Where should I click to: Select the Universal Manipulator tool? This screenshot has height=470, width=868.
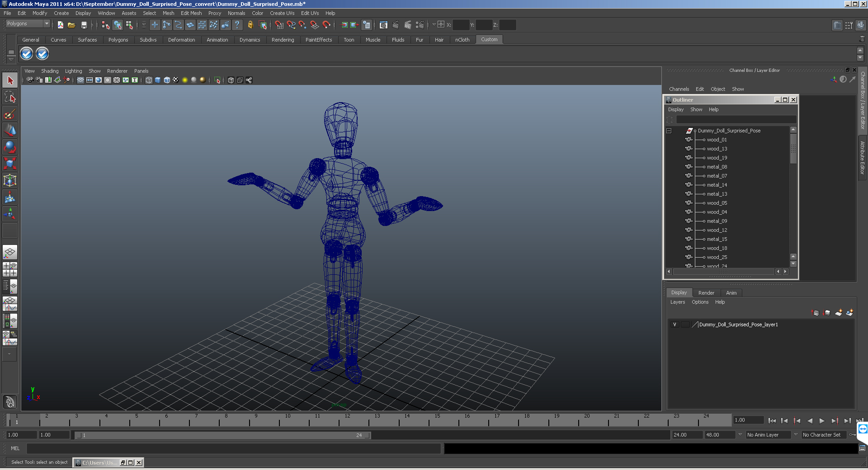(10, 180)
